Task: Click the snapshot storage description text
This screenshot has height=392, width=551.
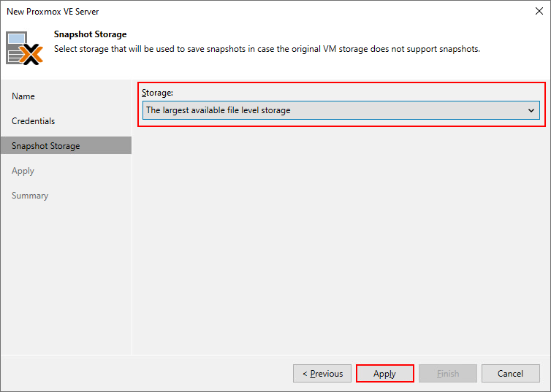Action: (x=267, y=49)
